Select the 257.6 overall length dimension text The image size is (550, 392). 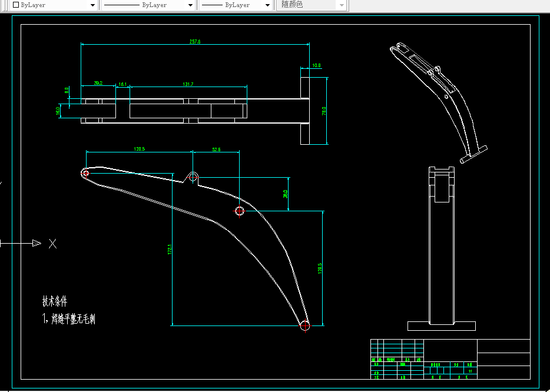[x=195, y=41]
